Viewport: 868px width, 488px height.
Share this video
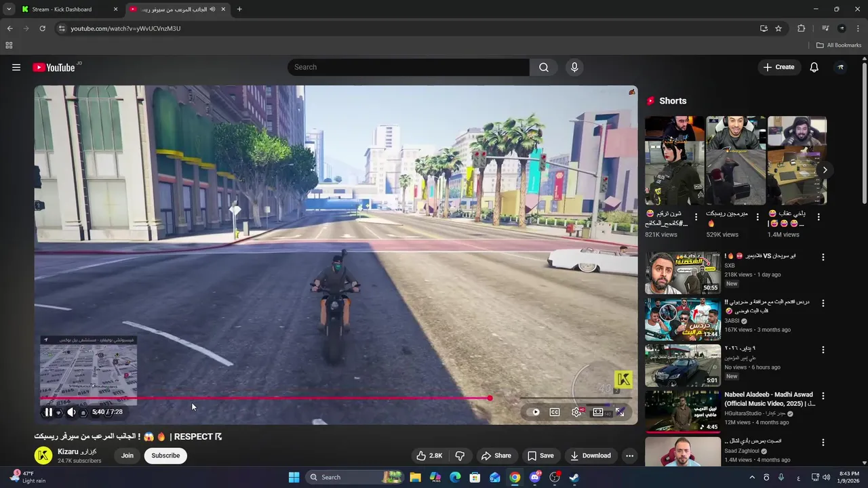coord(496,455)
